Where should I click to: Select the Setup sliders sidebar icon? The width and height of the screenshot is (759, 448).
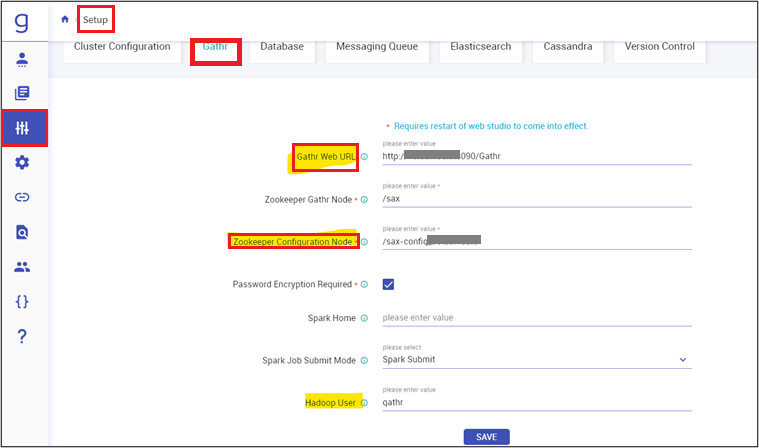pos(23,128)
